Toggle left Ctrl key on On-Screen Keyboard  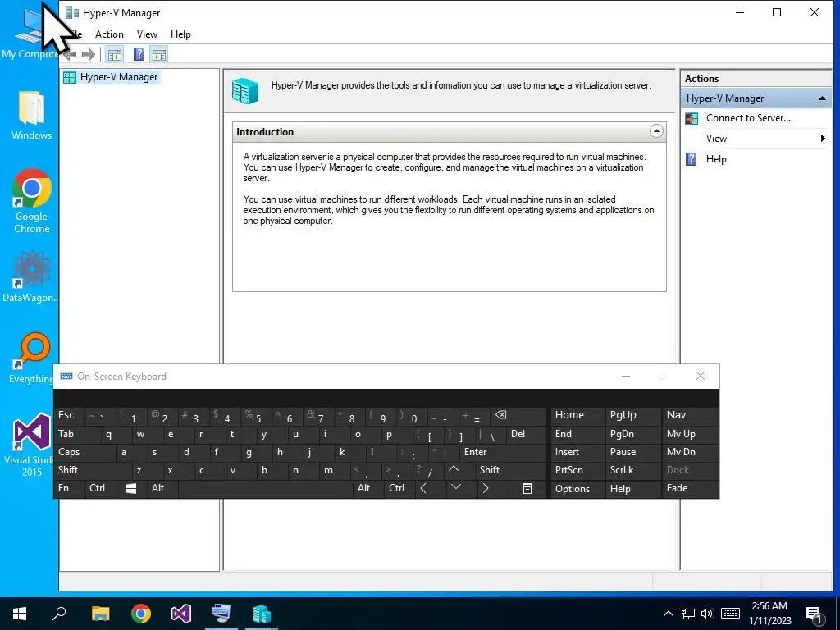pyautogui.click(x=100, y=489)
